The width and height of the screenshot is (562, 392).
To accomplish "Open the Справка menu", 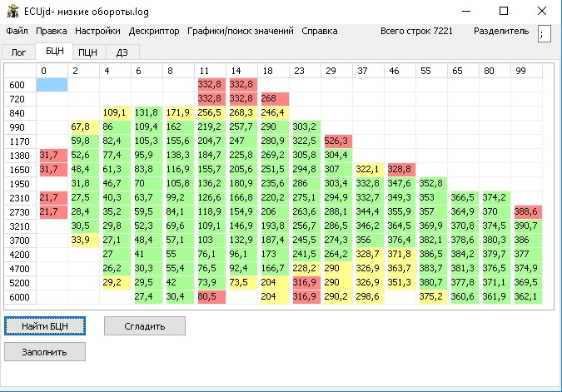I will tap(320, 31).
